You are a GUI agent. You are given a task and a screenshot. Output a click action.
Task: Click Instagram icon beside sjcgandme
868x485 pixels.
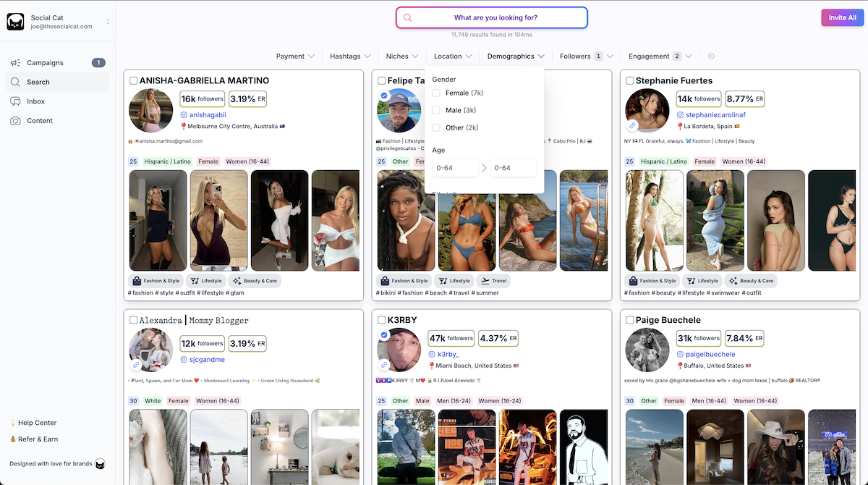(184, 359)
